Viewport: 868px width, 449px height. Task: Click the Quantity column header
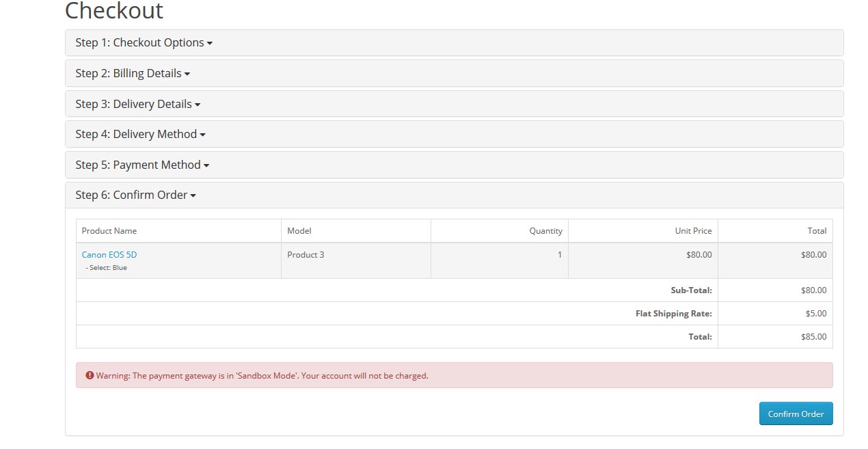tap(545, 231)
